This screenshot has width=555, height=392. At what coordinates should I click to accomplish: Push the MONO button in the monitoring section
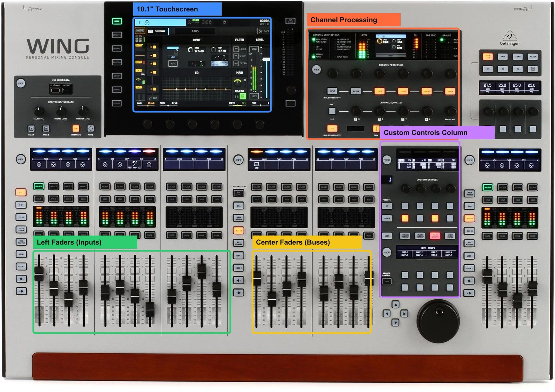(x=91, y=129)
